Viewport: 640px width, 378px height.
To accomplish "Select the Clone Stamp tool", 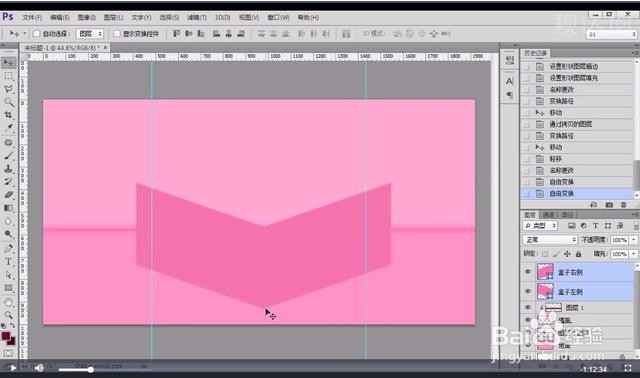I will pos(8,168).
